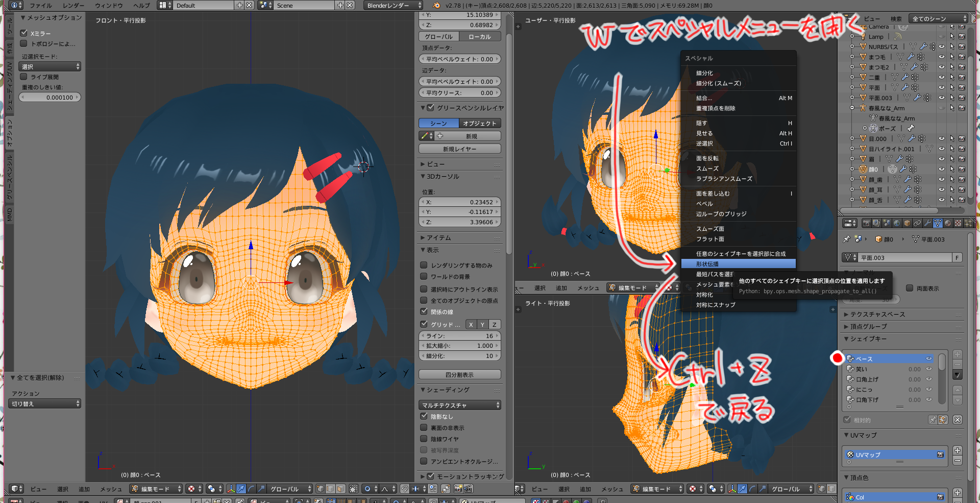Screen dimensions: 980x503
Task: Choose 細分化 (スムーズ) in Special menu
Action: click(x=739, y=83)
